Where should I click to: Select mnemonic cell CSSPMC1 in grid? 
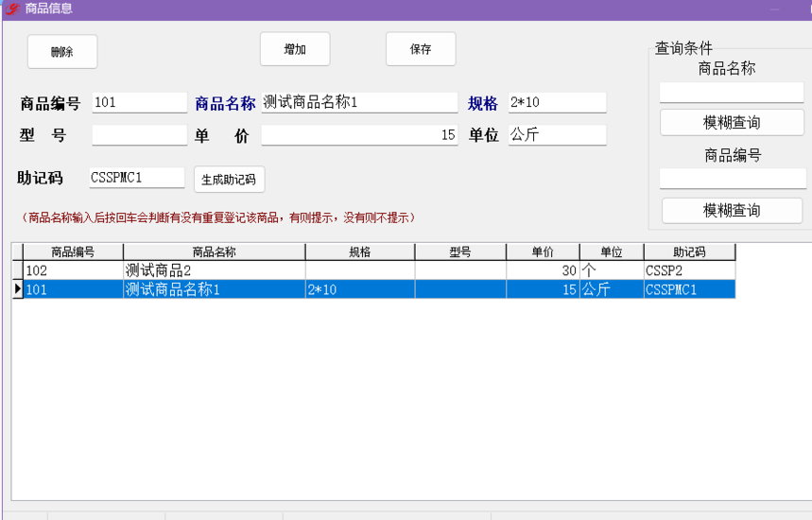coord(689,289)
